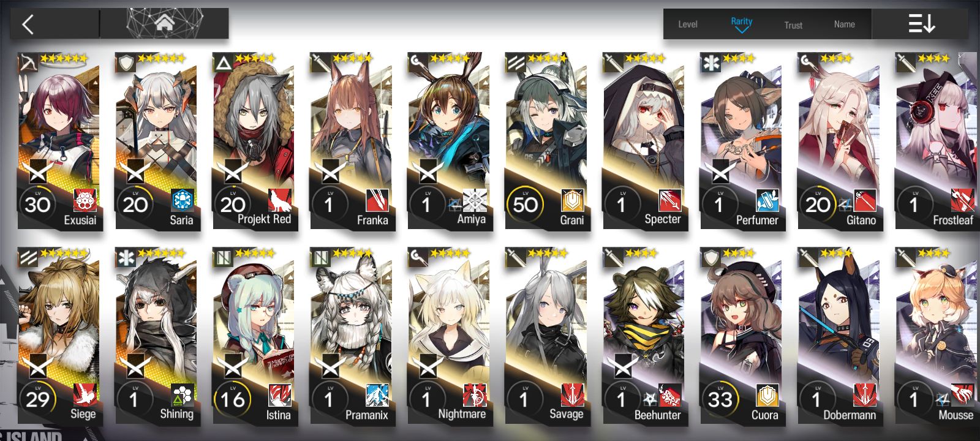Screen dimensions: 980x441
Task: Sort operators by Trust
Action: (x=793, y=25)
